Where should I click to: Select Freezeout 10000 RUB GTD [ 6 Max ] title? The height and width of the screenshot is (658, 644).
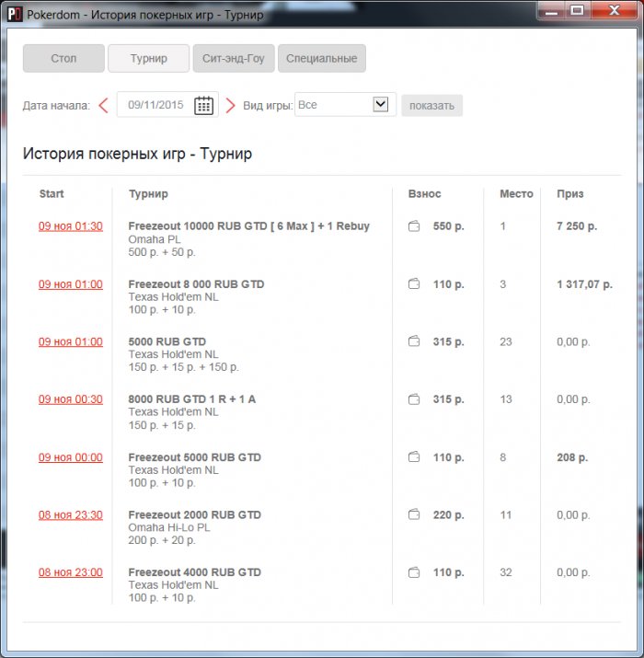[248, 226]
